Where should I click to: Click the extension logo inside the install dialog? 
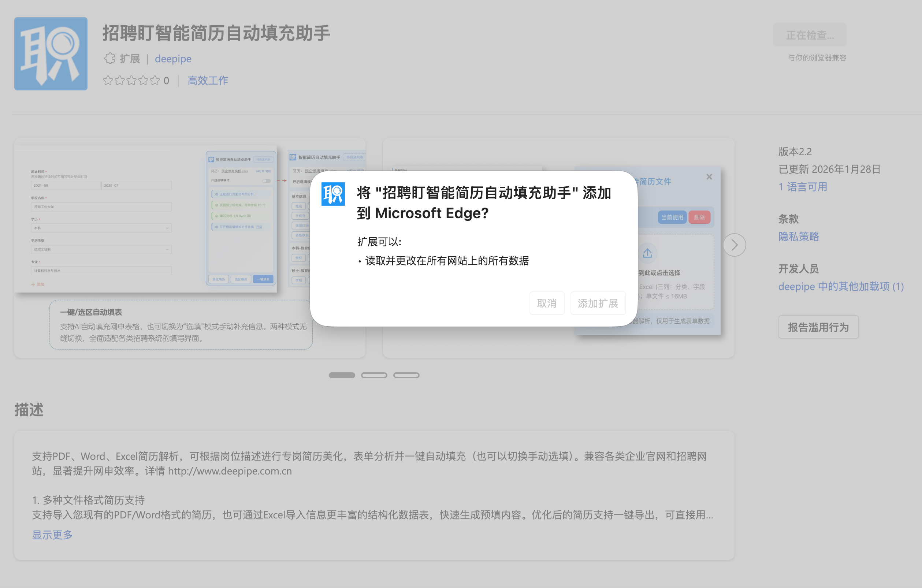334,195
